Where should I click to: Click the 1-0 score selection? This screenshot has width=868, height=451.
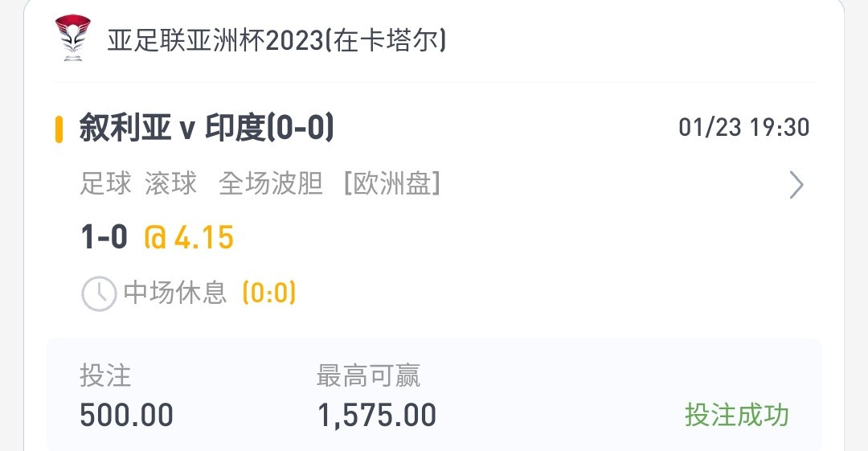pyautogui.click(x=104, y=237)
